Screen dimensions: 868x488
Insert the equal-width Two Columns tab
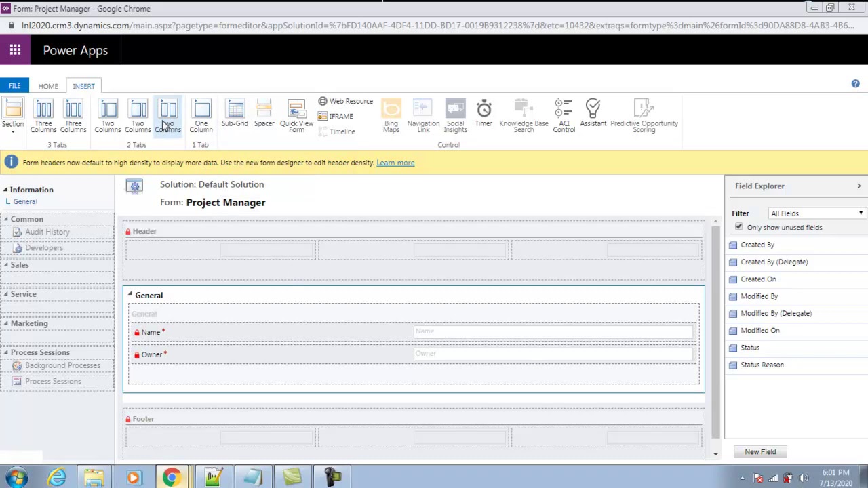pos(168,116)
